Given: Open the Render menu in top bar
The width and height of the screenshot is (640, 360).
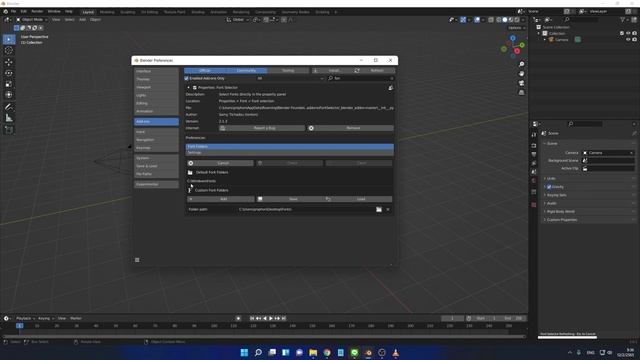Looking at the screenshot, I should coord(37,11).
